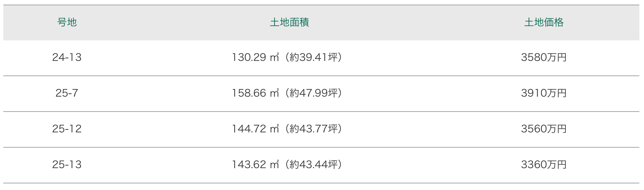This screenshot has width=644, height=190.
Task: Click the 土地価格 column header
Action: [544, 23]
